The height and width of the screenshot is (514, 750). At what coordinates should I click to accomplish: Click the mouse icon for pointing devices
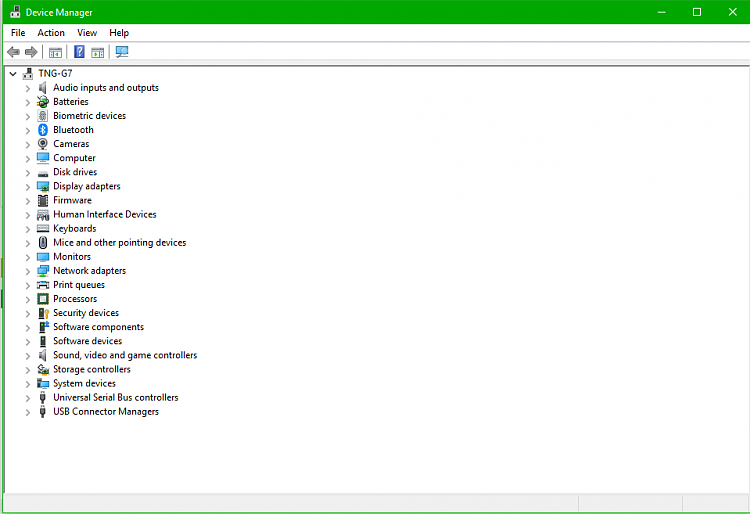tap(43, 242)
